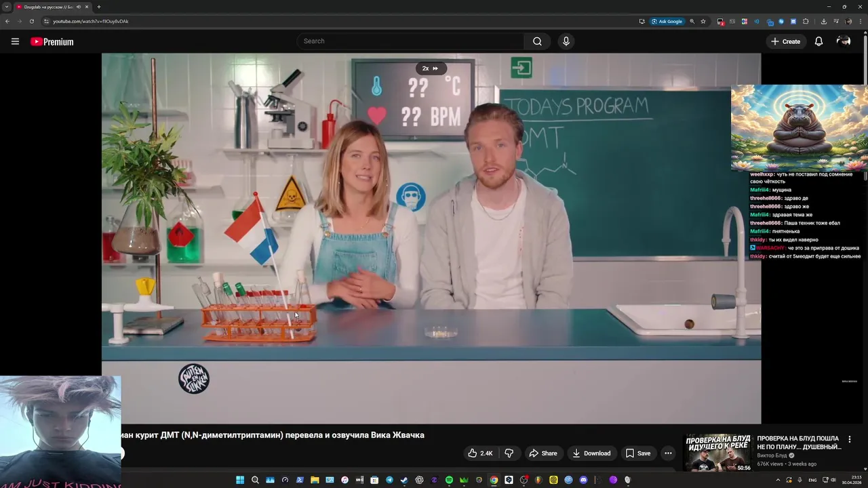Click the 2x speed indicator overlay
Screen dimensions: 868x488
coord(430,68)
